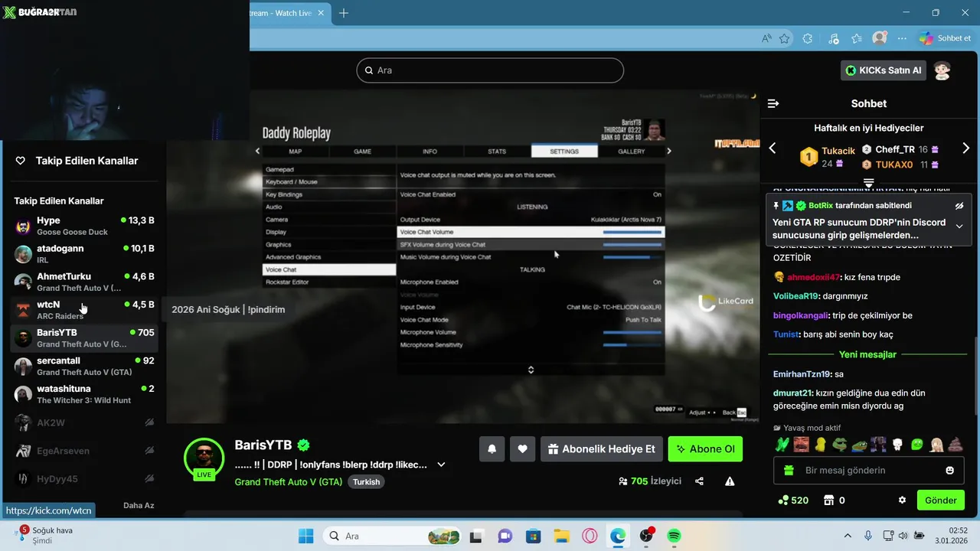Insert the poop emote

(956, 445)
